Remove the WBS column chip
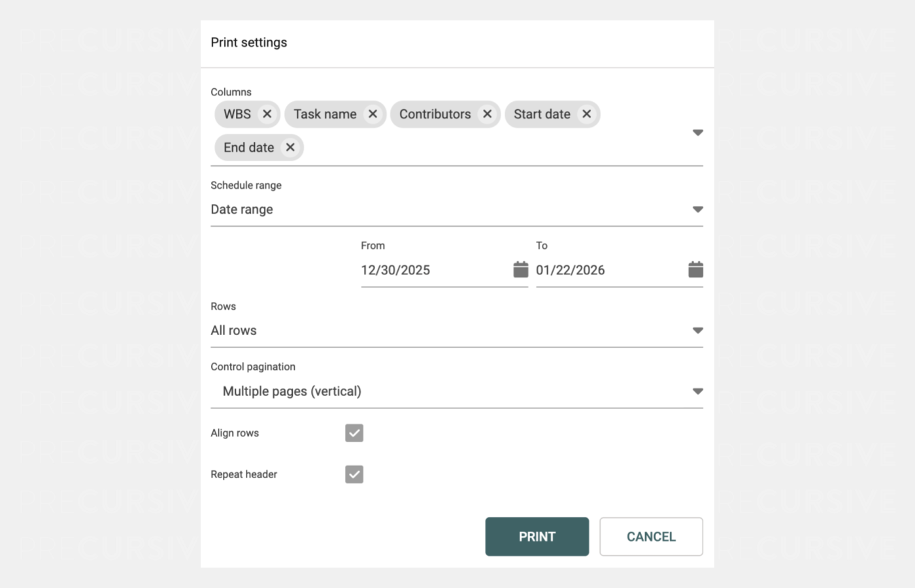Image resolution: width=915 pixels, height=588 pixels. coord(267,114)
